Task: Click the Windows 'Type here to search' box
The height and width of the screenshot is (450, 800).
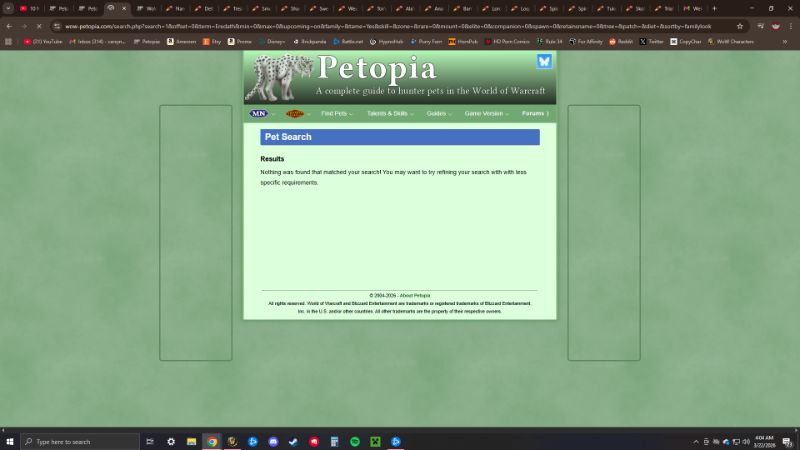Action: pos(80,442)
